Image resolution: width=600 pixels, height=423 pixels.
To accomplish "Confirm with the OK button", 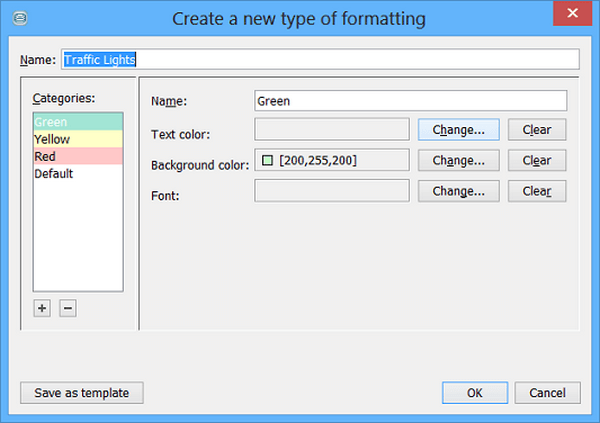I will click(x=474, y=393).
